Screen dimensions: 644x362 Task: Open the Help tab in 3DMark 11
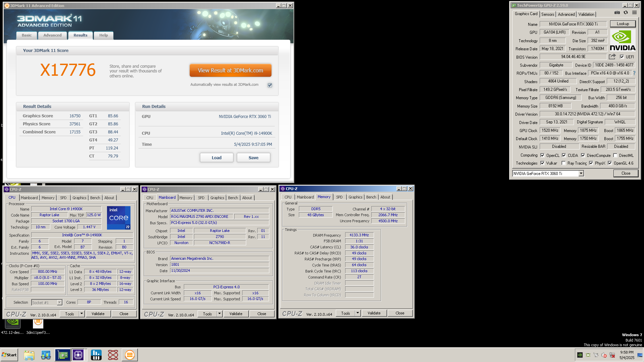pyautogui.click(x=103, y=36)
